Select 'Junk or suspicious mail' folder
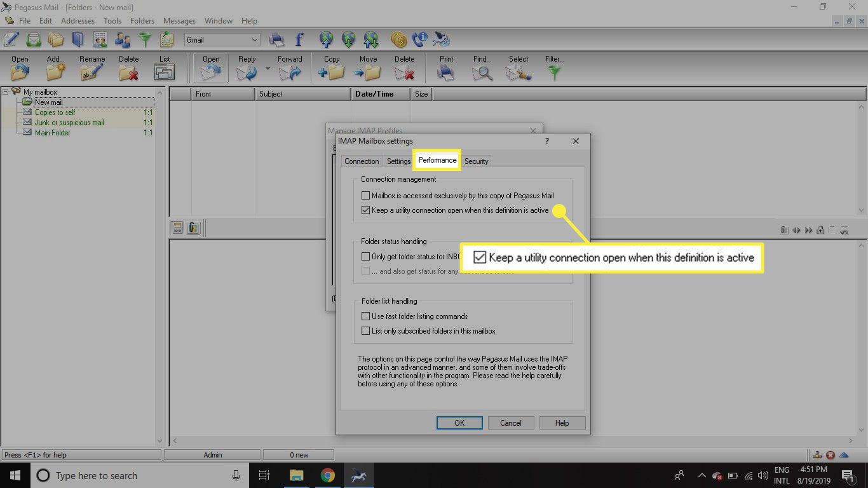This screenshot has height=488, width=868. tap(69, 123)
